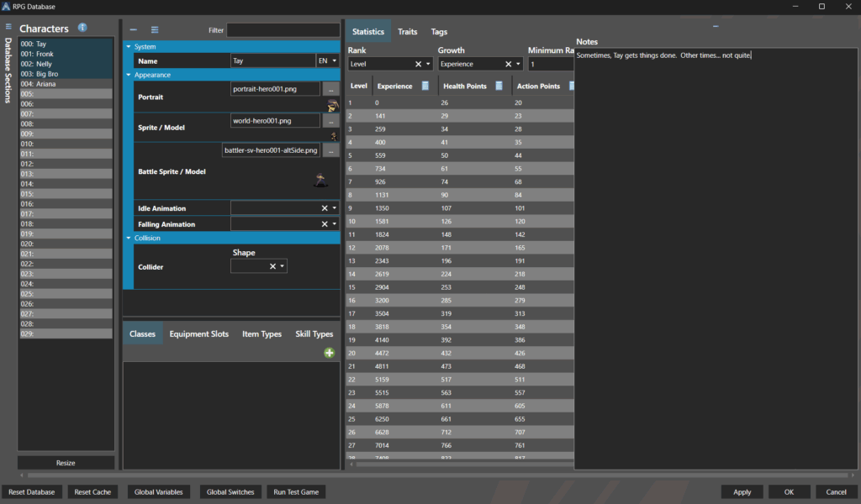
Task: Expand all properties with the list icon
Action: click(x=154, y=30)
